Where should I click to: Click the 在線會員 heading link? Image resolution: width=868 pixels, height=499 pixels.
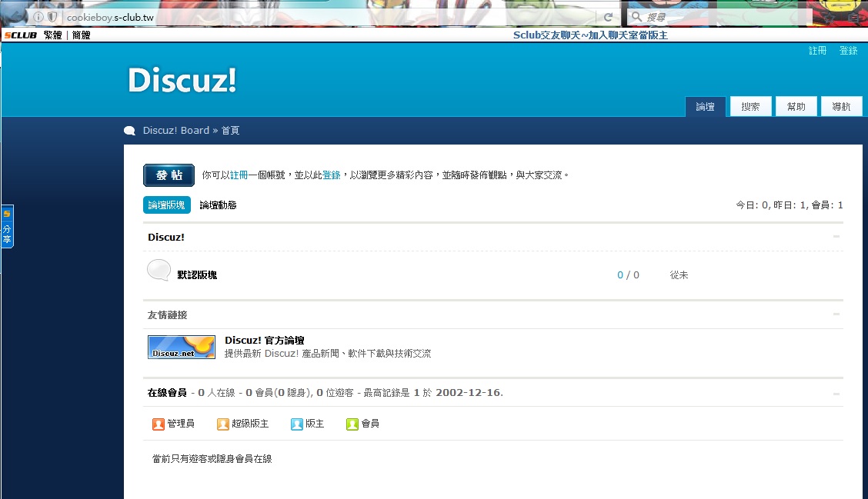pos(167,393)
